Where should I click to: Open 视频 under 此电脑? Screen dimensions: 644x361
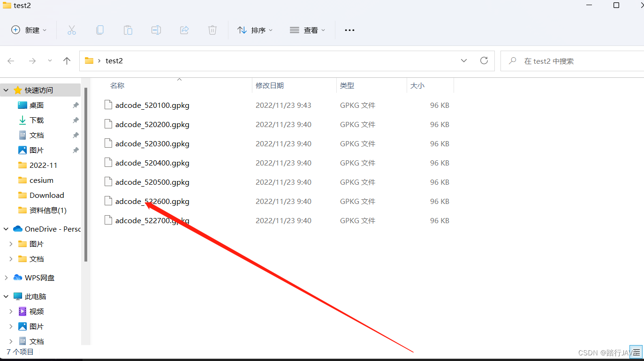point(37,312)
